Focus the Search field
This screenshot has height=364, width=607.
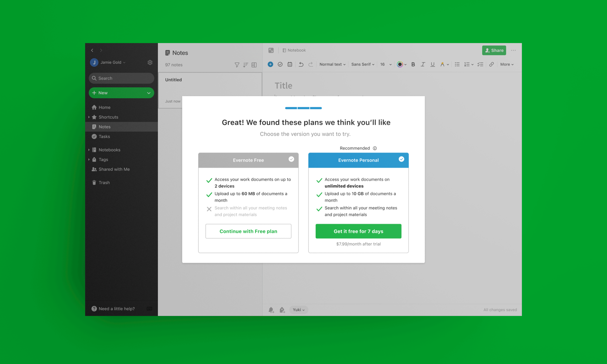(121, 78)
